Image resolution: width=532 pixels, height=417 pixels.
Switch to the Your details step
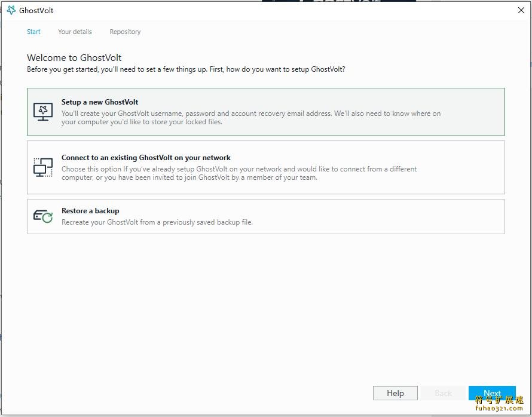point(75,32)
